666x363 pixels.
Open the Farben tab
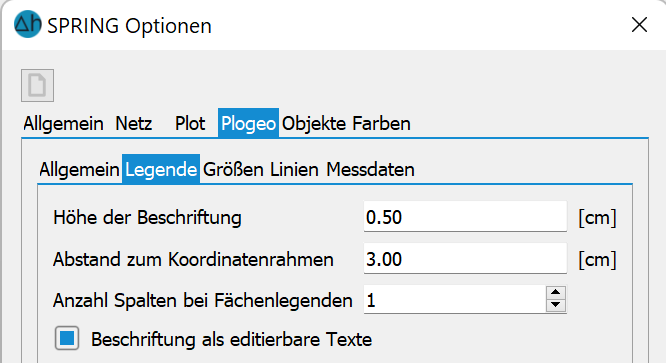coord(381,124)
